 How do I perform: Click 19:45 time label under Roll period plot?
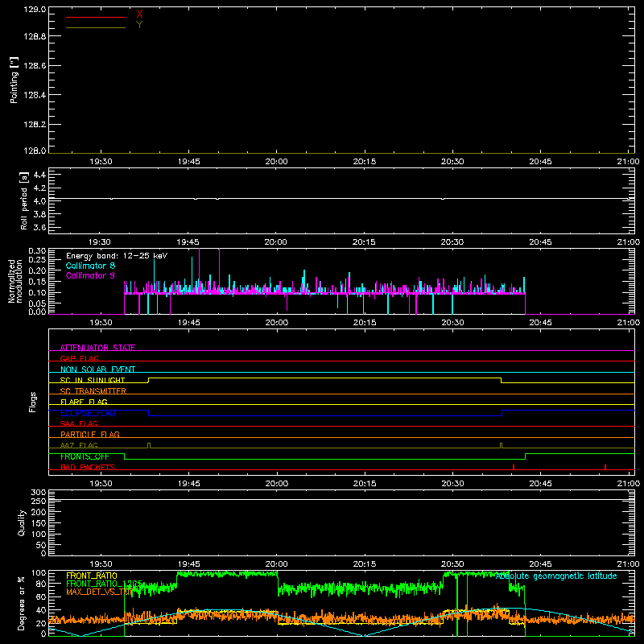click(188, 242)
